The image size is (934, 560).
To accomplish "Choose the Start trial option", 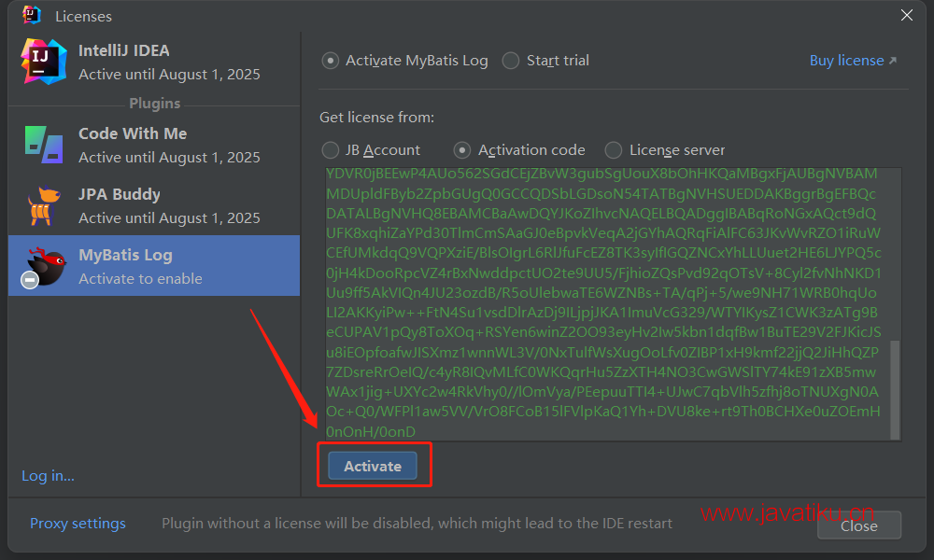I will click(x=510, y=61).
